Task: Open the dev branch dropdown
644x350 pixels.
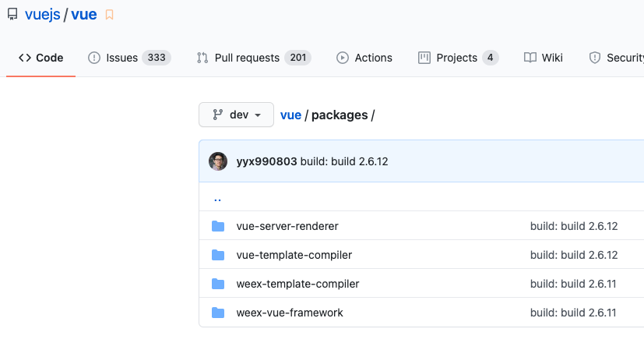Action: [236, 115]
